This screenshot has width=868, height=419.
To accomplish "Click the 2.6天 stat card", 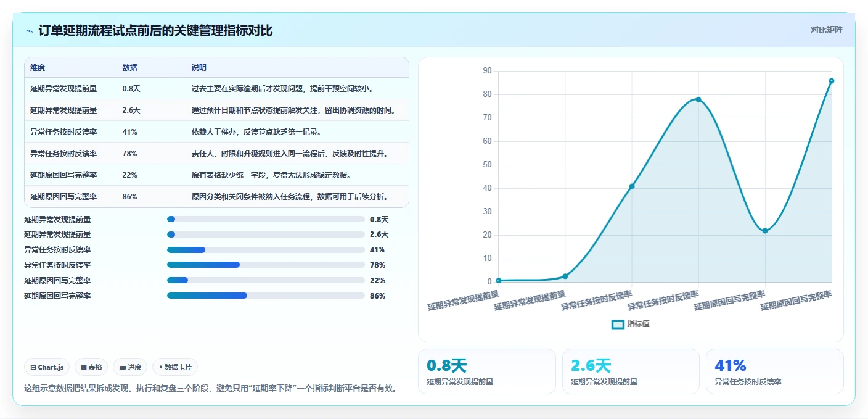I will 631,371.
